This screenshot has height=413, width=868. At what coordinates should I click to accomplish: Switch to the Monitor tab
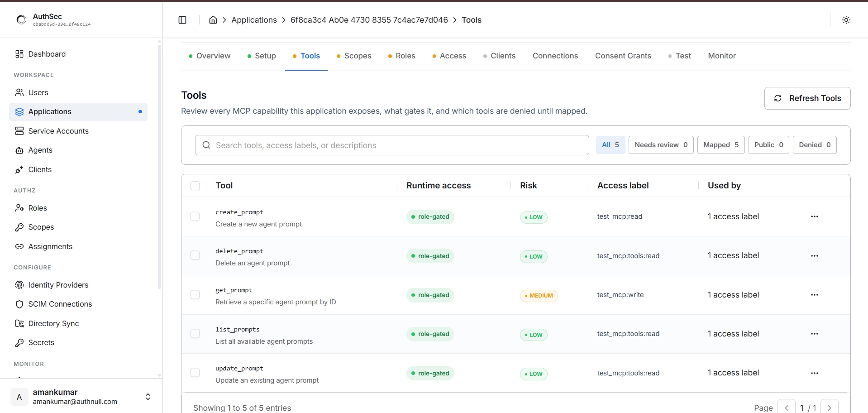coord(722,56)
